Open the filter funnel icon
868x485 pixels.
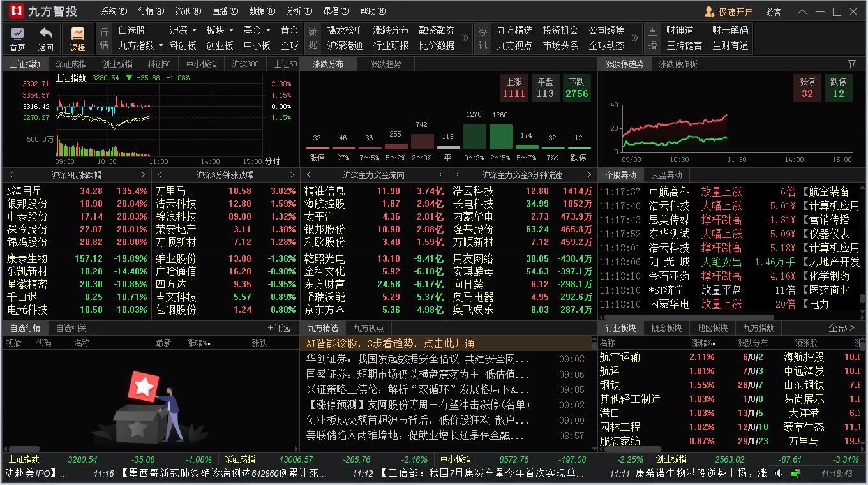coord(852,64)
